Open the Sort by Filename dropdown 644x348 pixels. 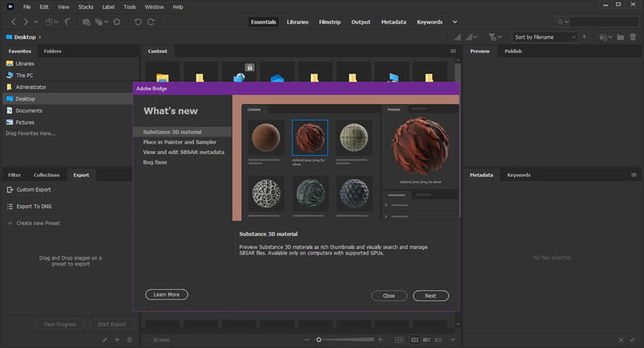pyautogui.click(x=544, y=37)
